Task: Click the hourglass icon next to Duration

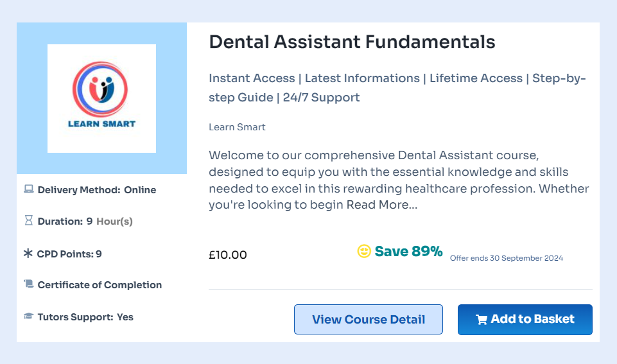Action: [28, 221]
